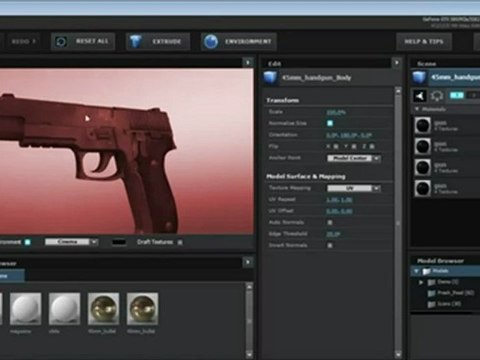Open the Cinema view mode dropdown
This screenshot has height=360, width=480.
[71, 242]
